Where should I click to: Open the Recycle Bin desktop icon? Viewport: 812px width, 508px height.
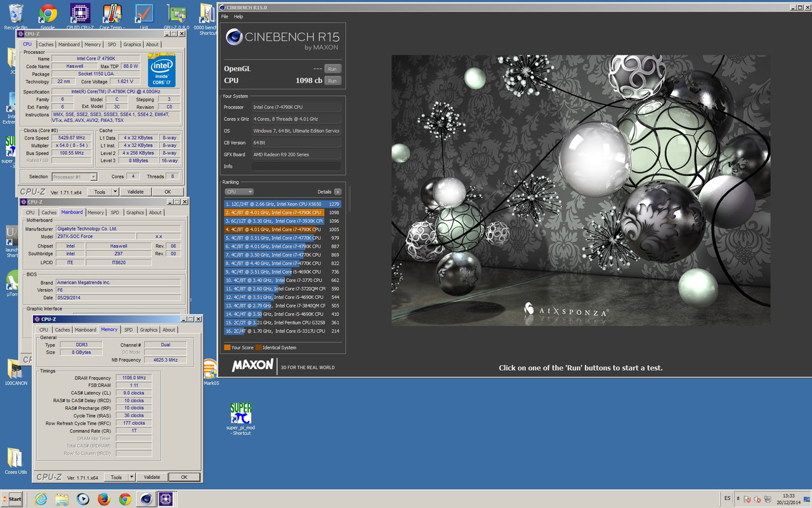point(16,14)
